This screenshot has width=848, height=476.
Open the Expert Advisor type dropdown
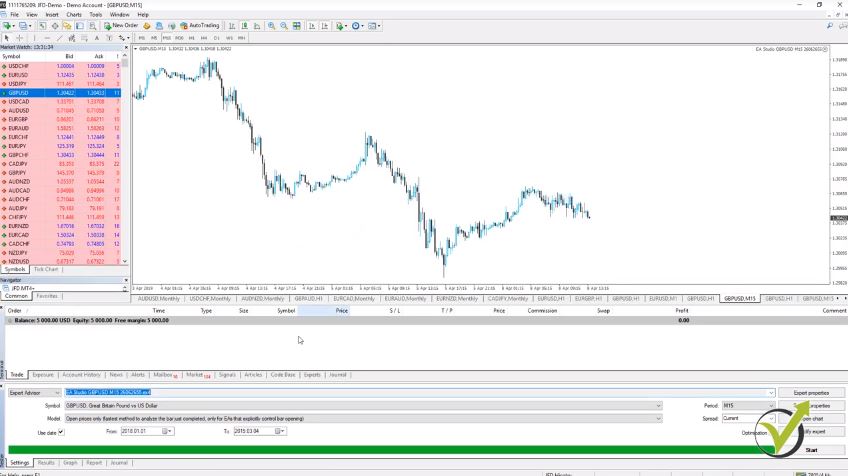57,393
